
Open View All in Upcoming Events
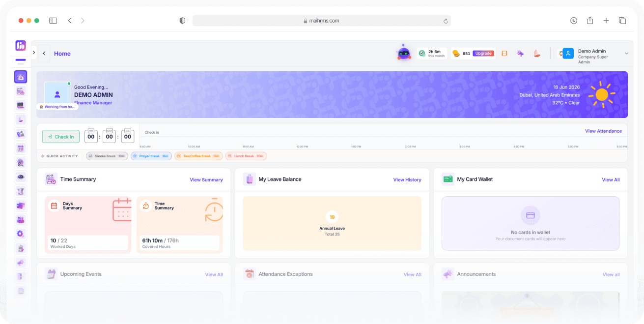pos(214,274)
